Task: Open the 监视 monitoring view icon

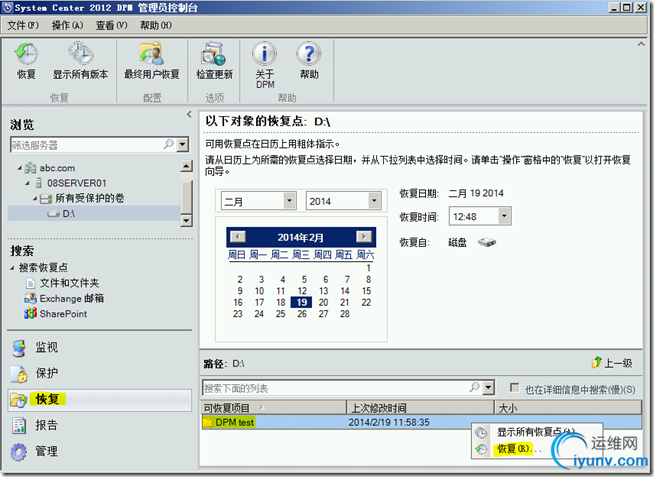Action: 19,348
